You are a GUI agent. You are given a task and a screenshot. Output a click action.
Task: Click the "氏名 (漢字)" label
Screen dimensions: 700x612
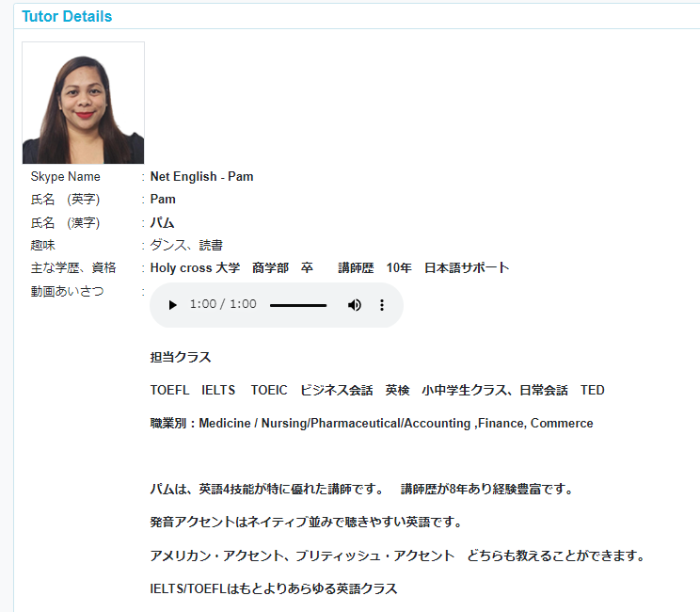click(x=65, y=222)
